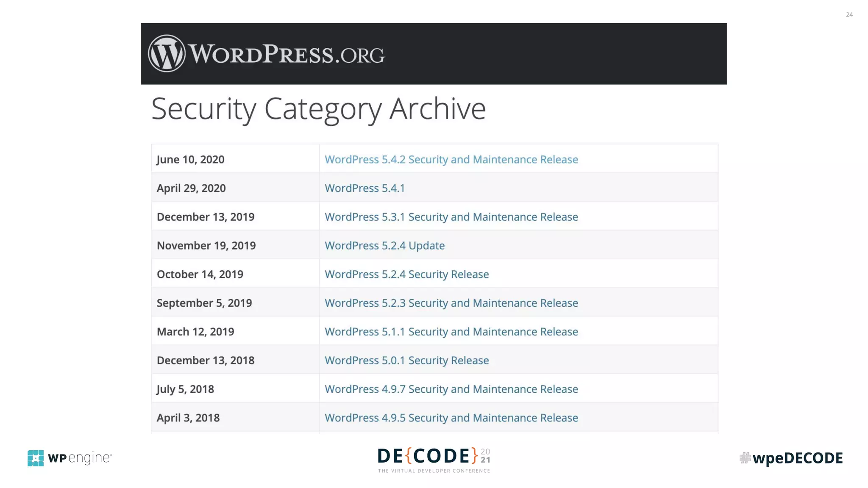Click the slide number 24
Screen dimensions: 868x488
[849, 15]
